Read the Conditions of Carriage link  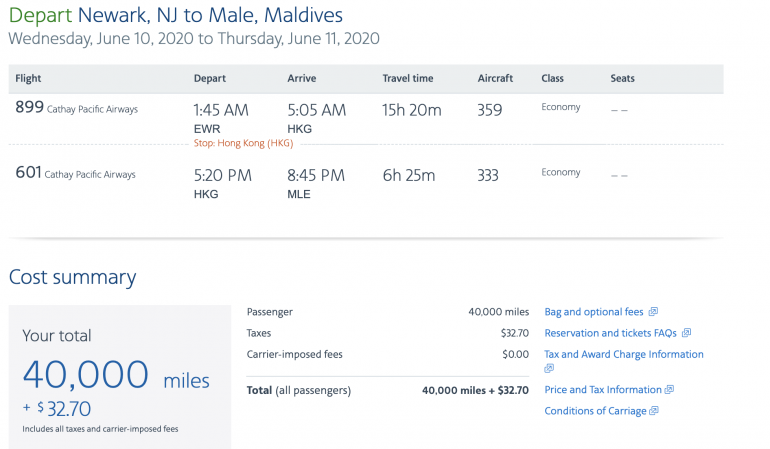tap(595, 411)
